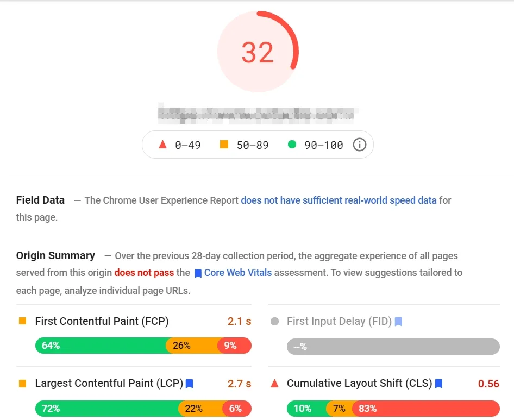Toggle the bookmark beside Cumulative Layout Shift
Screen dimensions: 514x420
click(x=438, y=384)
